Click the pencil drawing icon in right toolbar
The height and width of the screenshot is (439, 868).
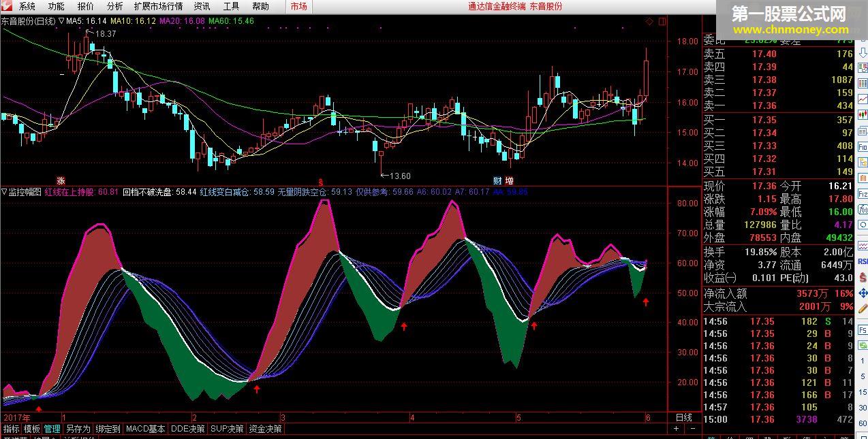tap(863, 310)
